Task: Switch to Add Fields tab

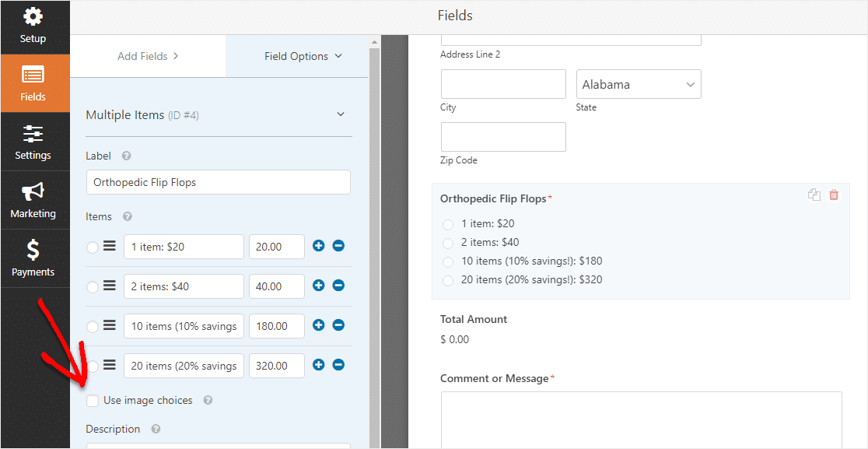Action: (x=148, y=56)
